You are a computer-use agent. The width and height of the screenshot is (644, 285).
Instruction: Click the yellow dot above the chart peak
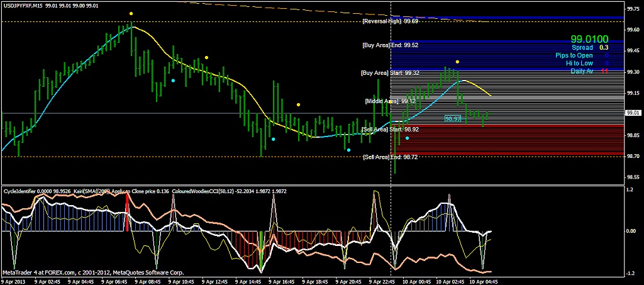(131, 13)
